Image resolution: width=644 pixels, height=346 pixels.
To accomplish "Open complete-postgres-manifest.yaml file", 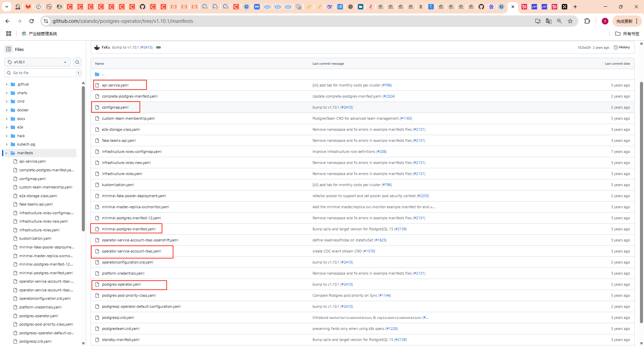I will pos(130,96).
